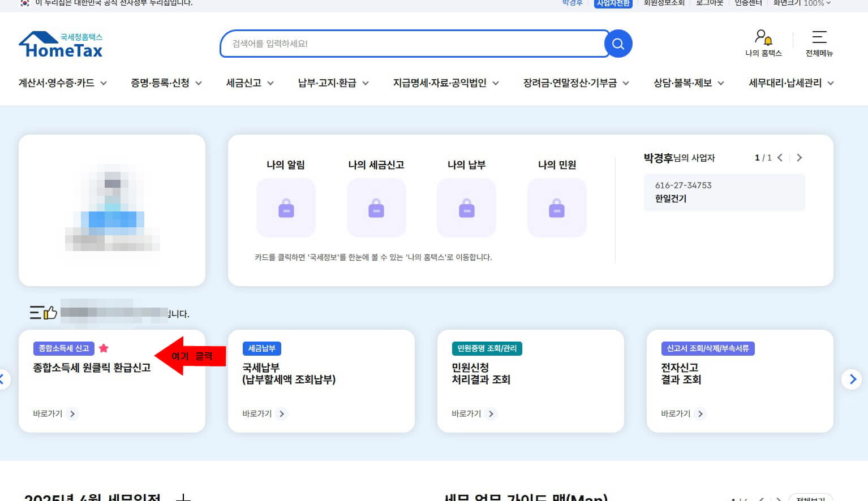Toggle the pink star next to 종합소득세 신고

(x=104, y=348)
